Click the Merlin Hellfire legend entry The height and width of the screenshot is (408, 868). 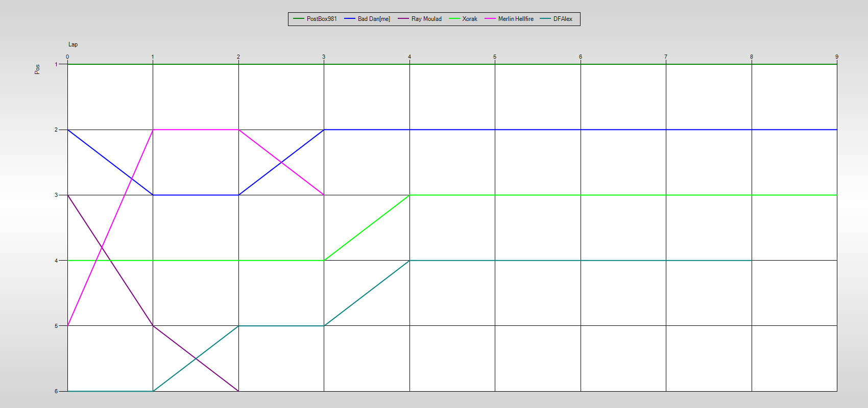click(516, 19)
